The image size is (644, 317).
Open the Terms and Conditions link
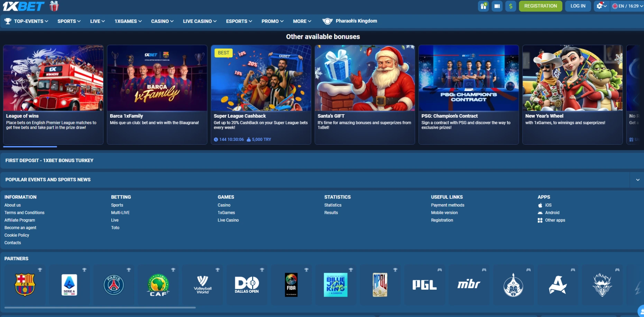coord(24,212)
